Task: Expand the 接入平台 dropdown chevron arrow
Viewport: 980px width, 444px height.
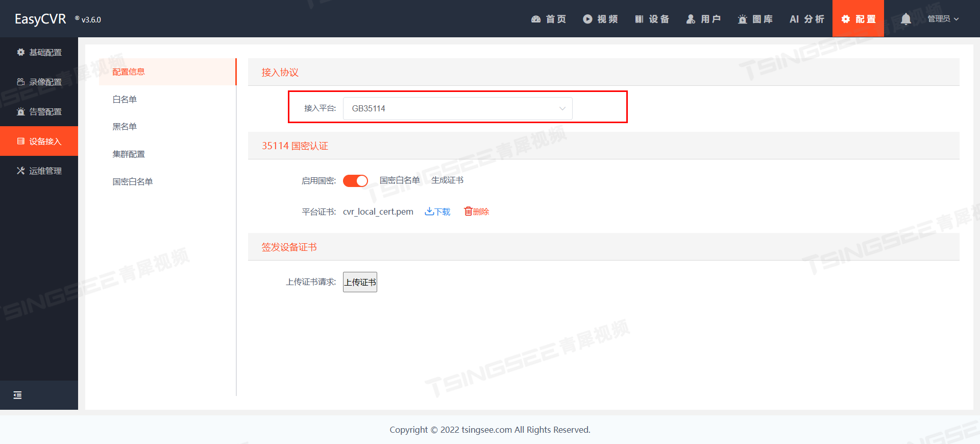Action: point(562,108)
